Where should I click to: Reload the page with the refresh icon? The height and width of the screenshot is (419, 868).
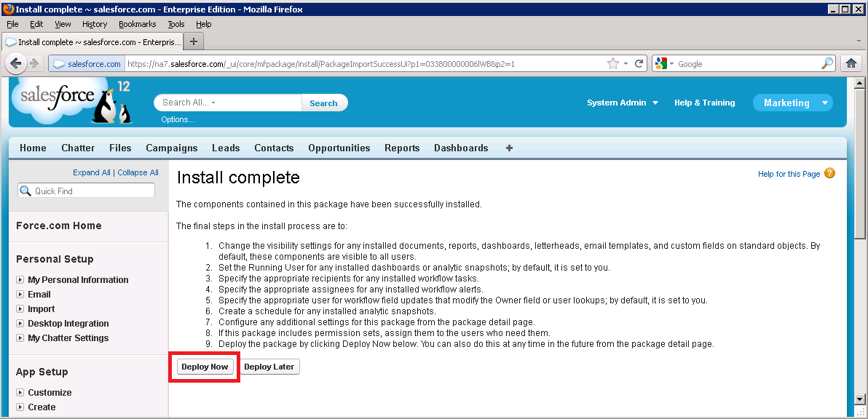[639, 64]
